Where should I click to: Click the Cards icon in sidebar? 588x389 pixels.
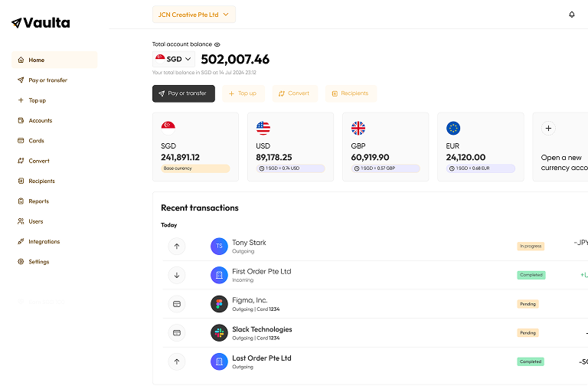click(x=21, y=141)
